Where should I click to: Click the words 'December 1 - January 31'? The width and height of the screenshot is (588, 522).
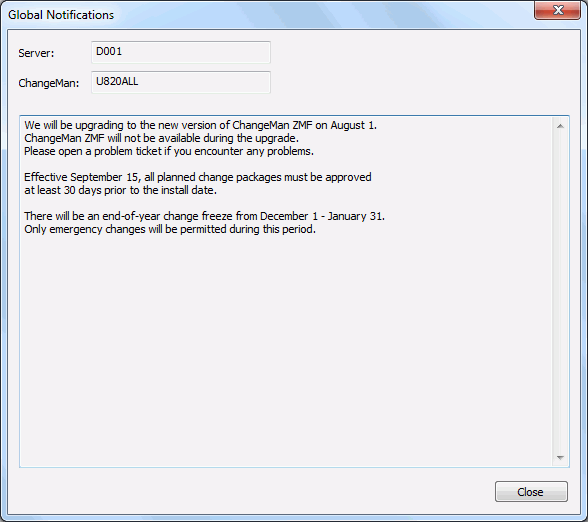[x=322, y=216]
